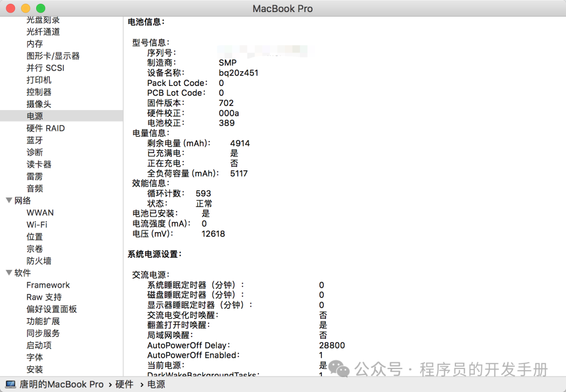Select 偏好设置面板 in the sidebar
Screen dimensions: 566x392
coord(51,309)
